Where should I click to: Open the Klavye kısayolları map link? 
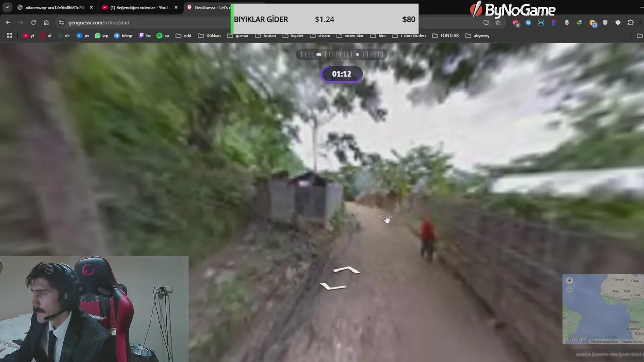(x=604, y=342)
